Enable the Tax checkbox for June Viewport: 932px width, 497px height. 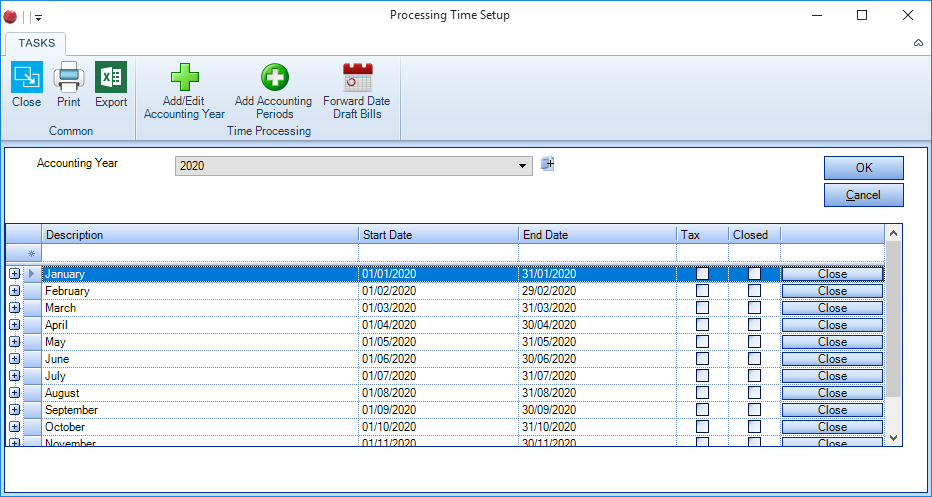tap(703, 359)
